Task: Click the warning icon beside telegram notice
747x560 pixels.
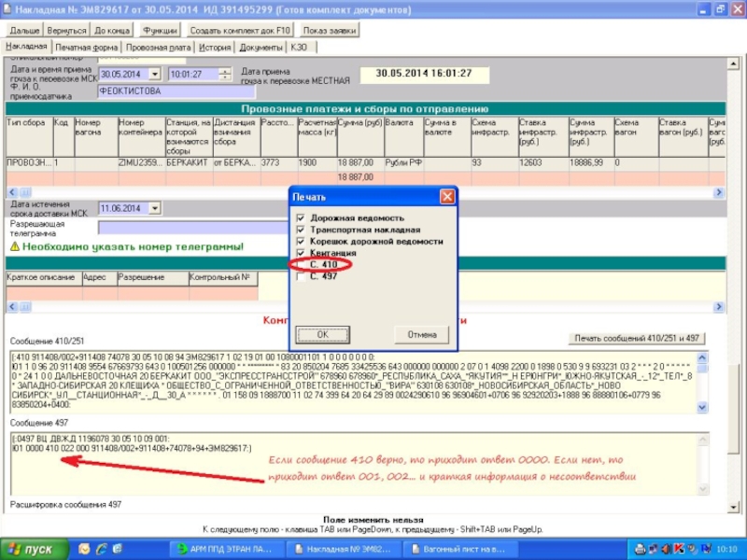Action: point(14,246)
